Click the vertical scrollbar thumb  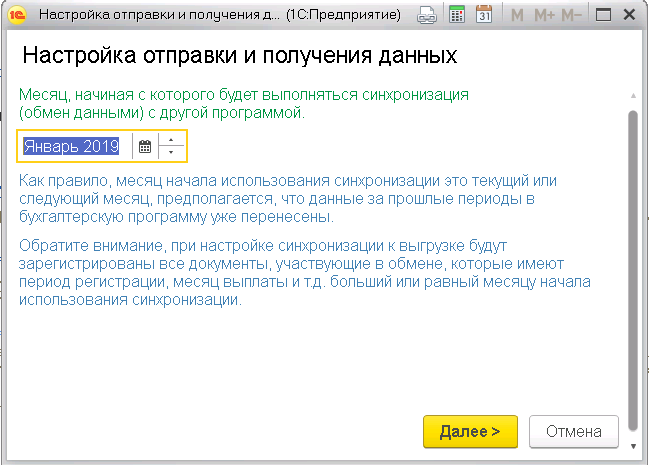[633, 270]
